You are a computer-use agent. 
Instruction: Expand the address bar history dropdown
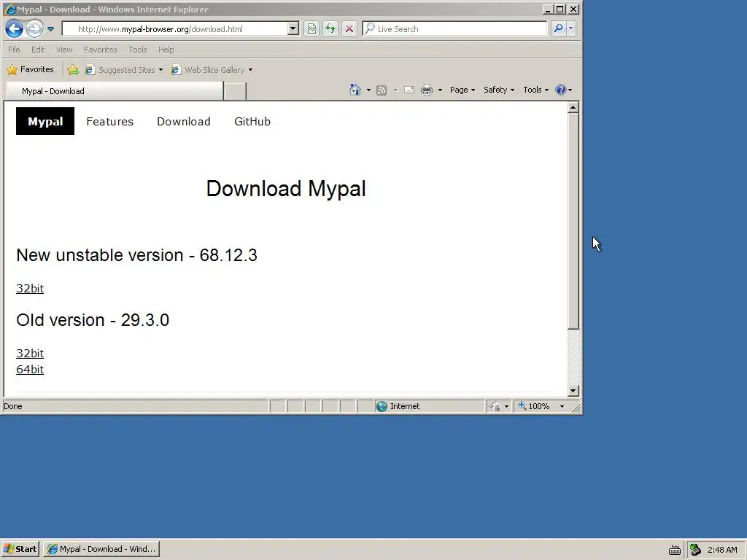[293, 29]
